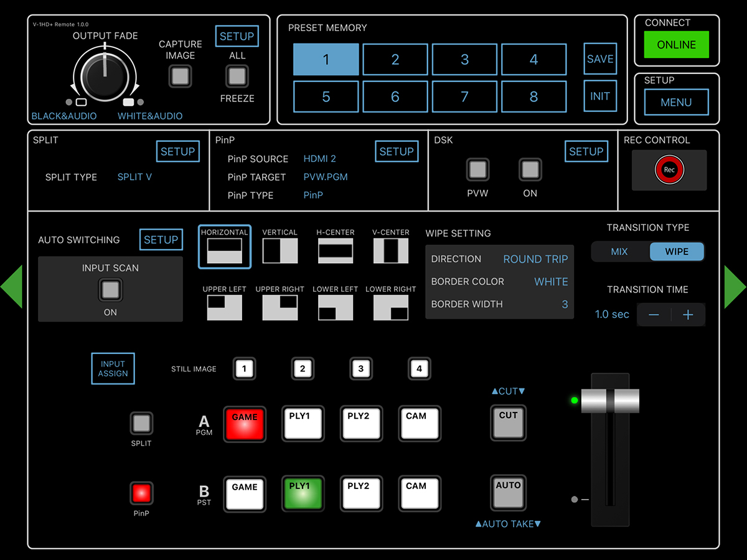Click the green ONLINE connect button
Image resolution: width=747 pixels, height=560 pixels.
coord(677,45)
